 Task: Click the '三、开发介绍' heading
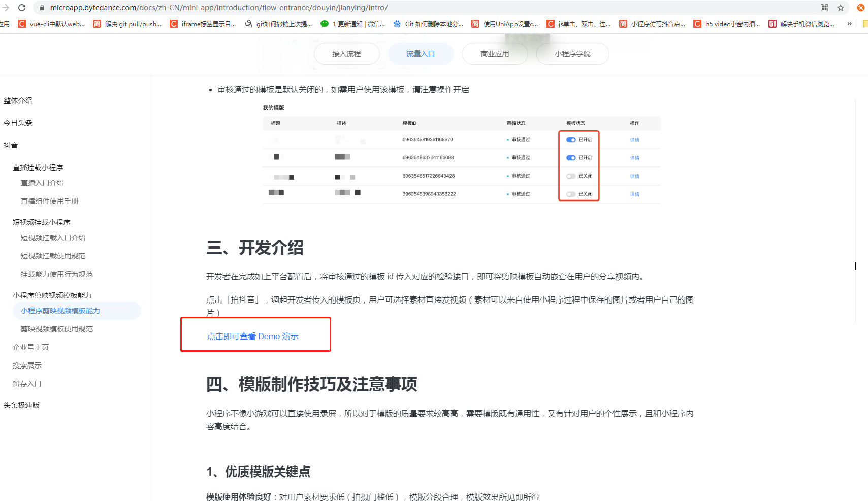click(254, 248)
